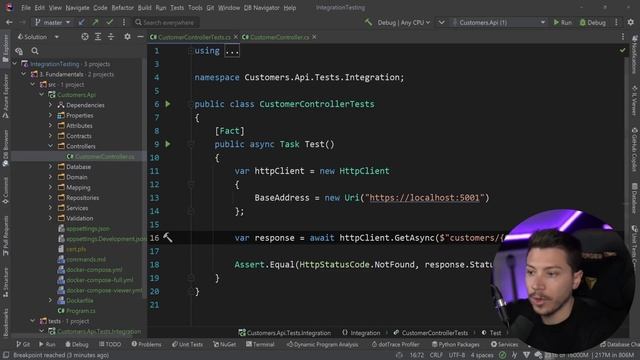Open the Git tool window
Screen dimensions: 640x360
23,344
